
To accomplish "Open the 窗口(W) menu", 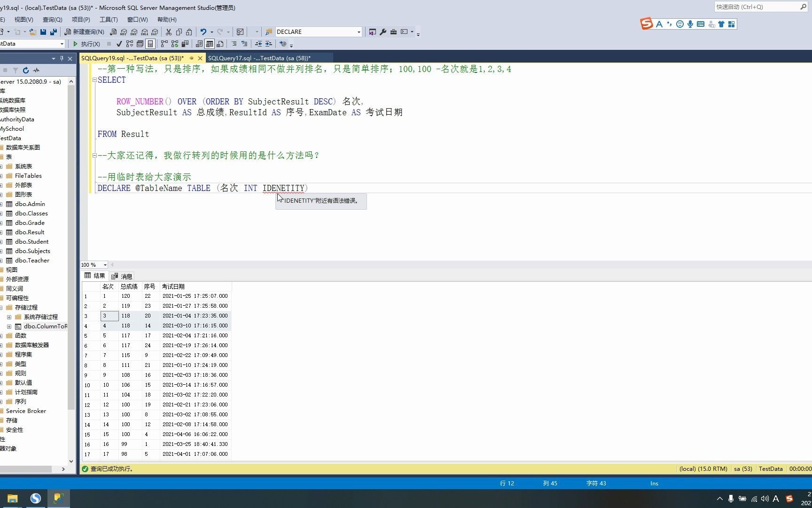I will point(137,19).
